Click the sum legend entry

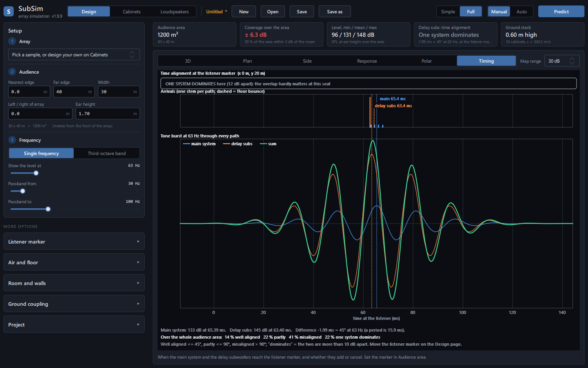coord(268,144)
